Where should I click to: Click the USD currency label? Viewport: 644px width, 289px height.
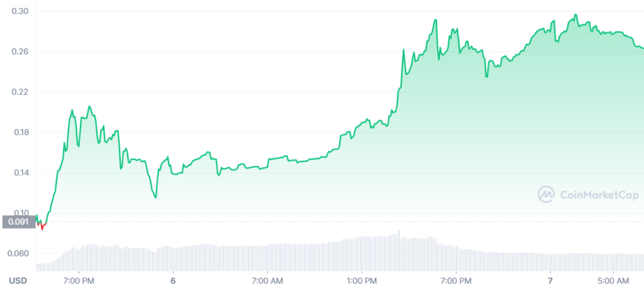coord(18,281)
